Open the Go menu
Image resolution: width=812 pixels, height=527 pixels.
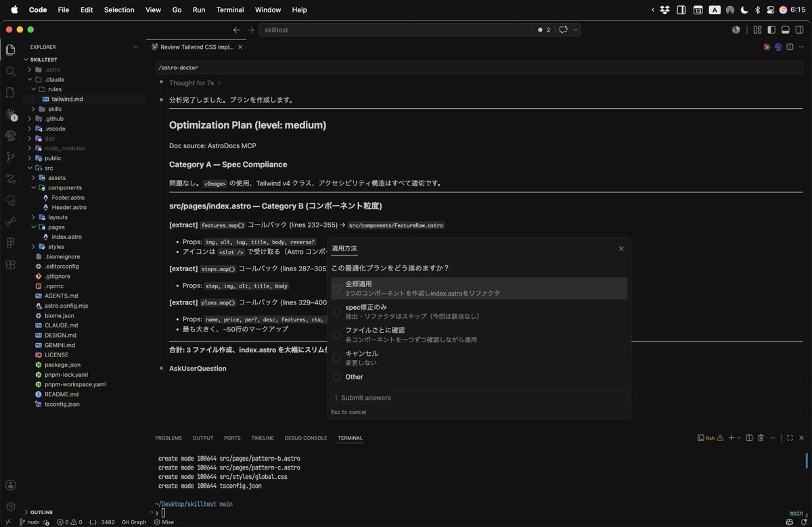[x=177, y=10]
